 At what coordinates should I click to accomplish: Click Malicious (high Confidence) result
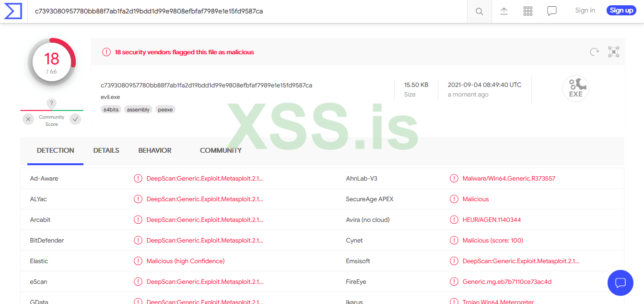[x=186, y=261]
